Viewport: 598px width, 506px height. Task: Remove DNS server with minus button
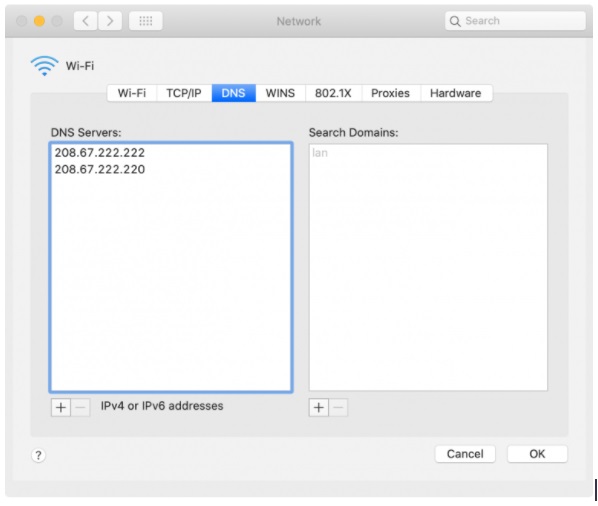pos(80,407)
